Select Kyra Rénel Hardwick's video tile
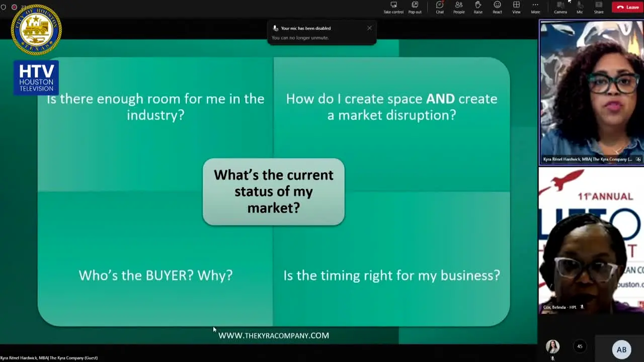This screenshot has width=644, height=362. point(591,93)
